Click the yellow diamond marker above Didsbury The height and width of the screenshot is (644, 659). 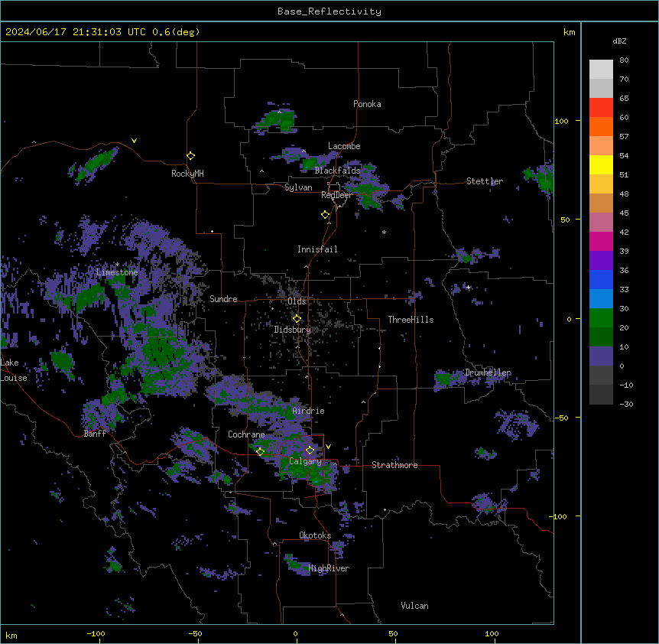(297, 319)
